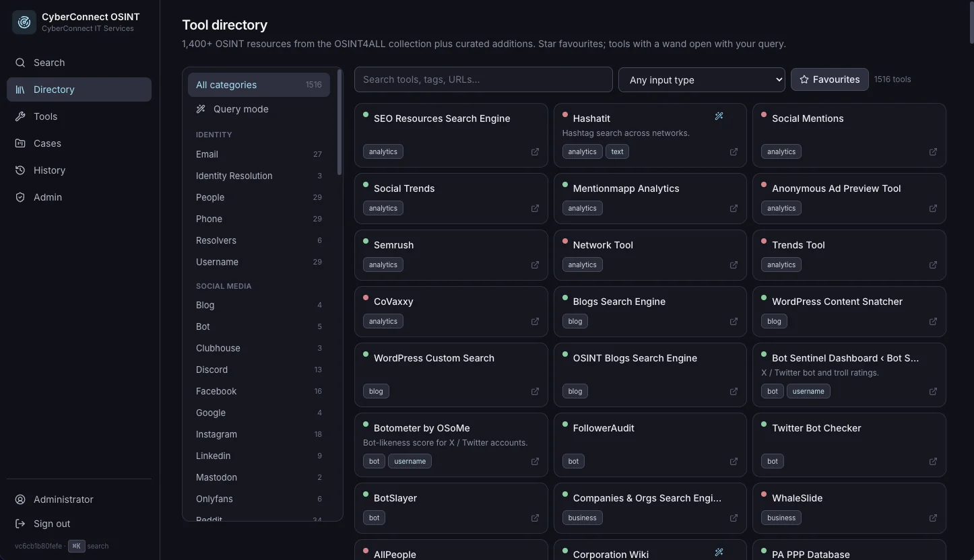
Task: Choose the Discord category
Action: 259,370
